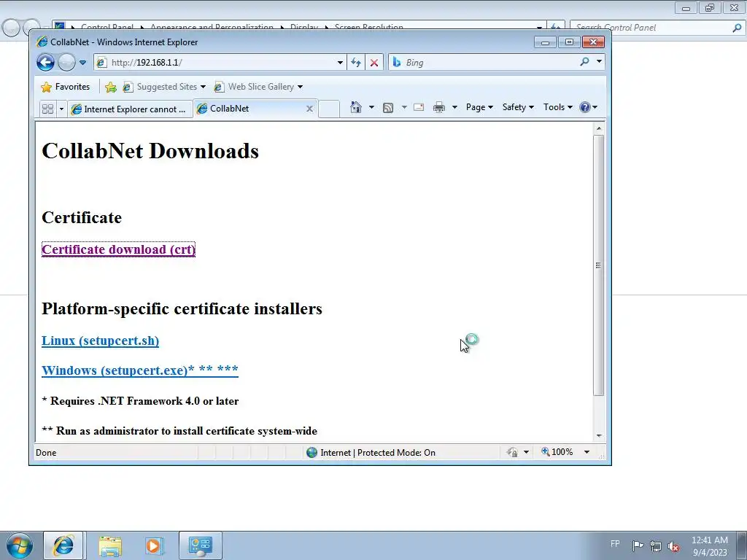Open the Tools menu
This screenshot has width=747, height=560.
[x=558, y=107]
